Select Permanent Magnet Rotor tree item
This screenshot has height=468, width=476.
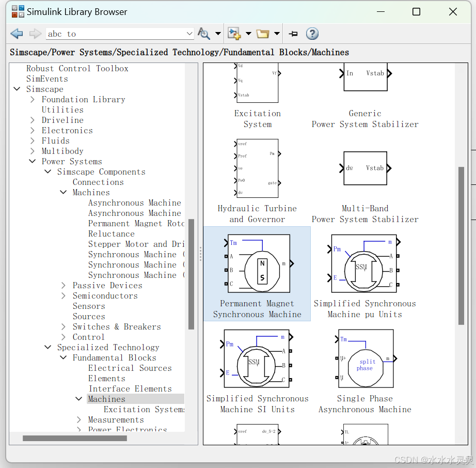(136, 223)
